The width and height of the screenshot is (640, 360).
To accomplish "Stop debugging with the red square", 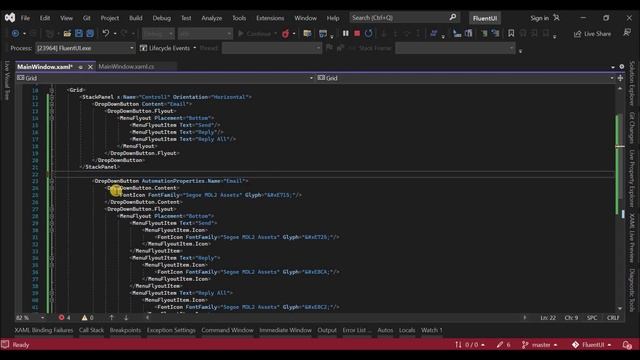I will tap(357, 33).
